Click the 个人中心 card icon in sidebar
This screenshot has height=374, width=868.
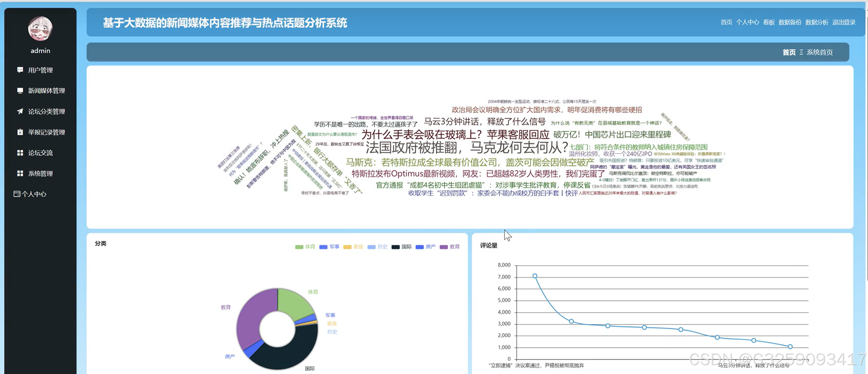[17, 194]
